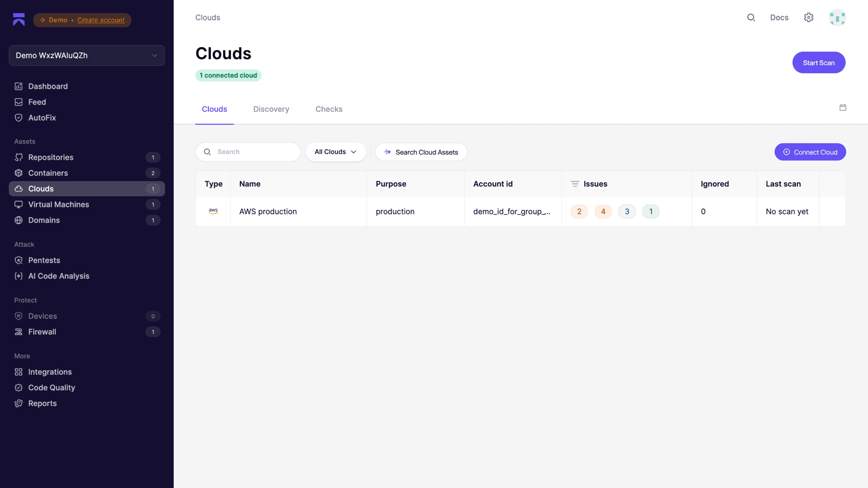Click the Aikido logo icon
868x488 pixels.
click(x=19, y=20)
